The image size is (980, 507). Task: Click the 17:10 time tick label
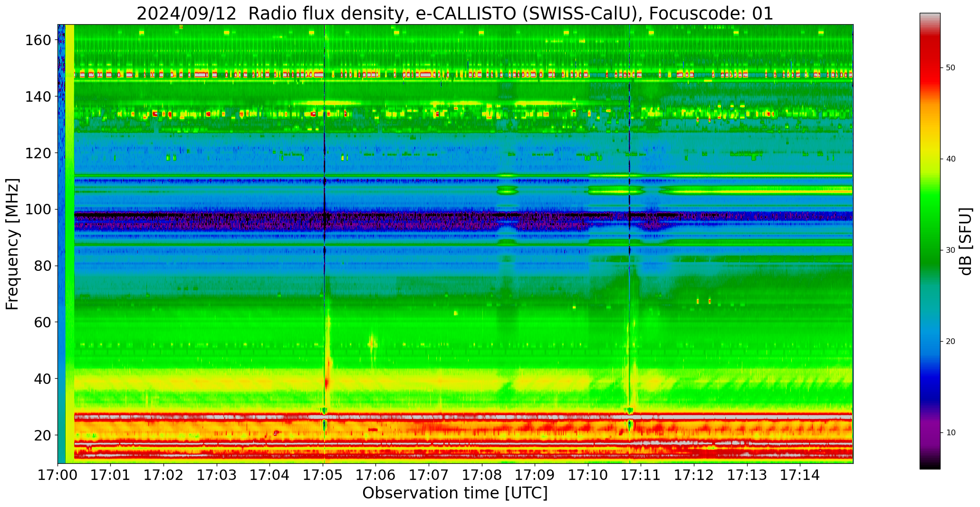(x=588, y=475)
